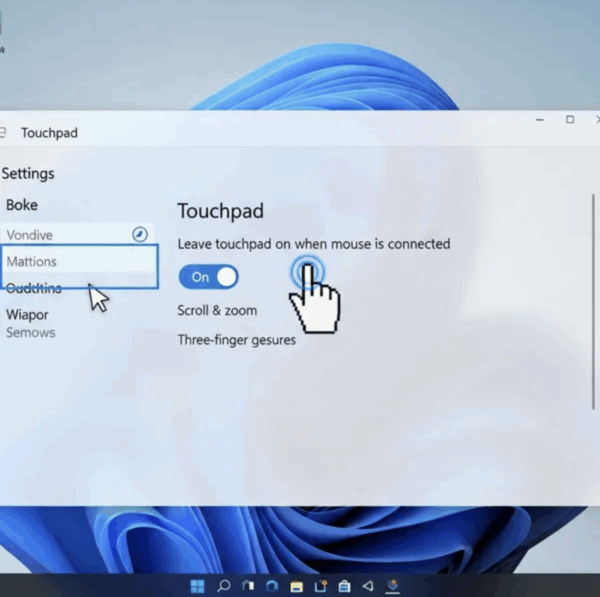The height and width of the screenshot is (597, 600).
Task: Open the Wiapor sidebar item
Action: [27, 315]
